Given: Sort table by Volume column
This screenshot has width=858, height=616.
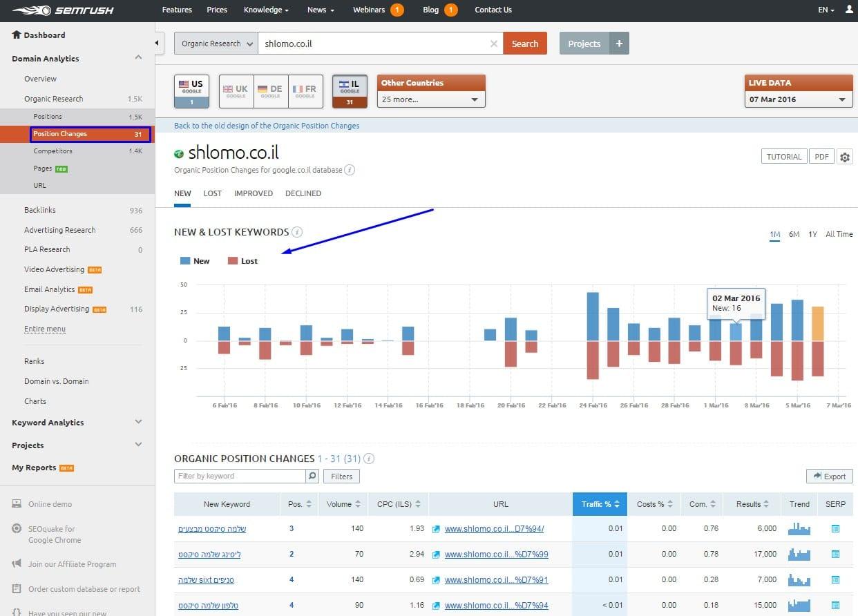Looking at the screenshot, I should pyautogui.click(x=343, y=504).
